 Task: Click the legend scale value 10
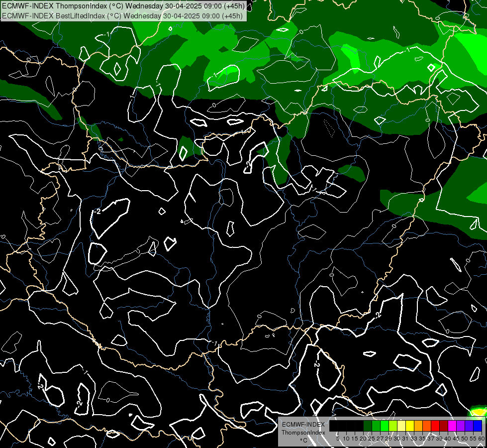[346, 439]
